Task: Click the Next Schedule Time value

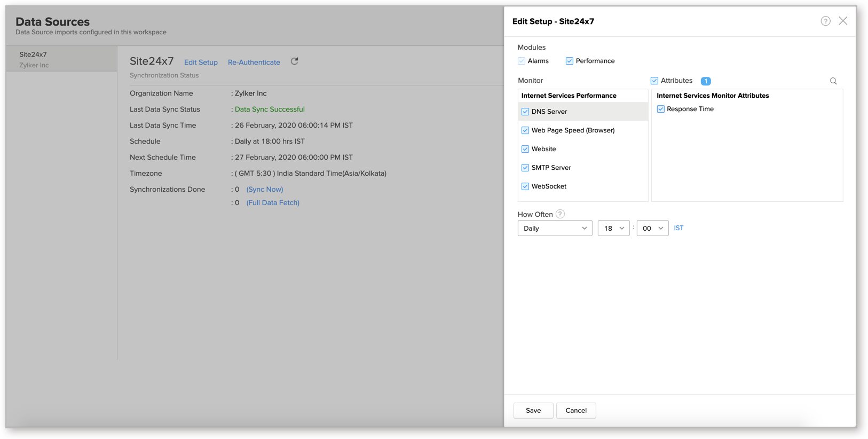Action: point(294,158)
